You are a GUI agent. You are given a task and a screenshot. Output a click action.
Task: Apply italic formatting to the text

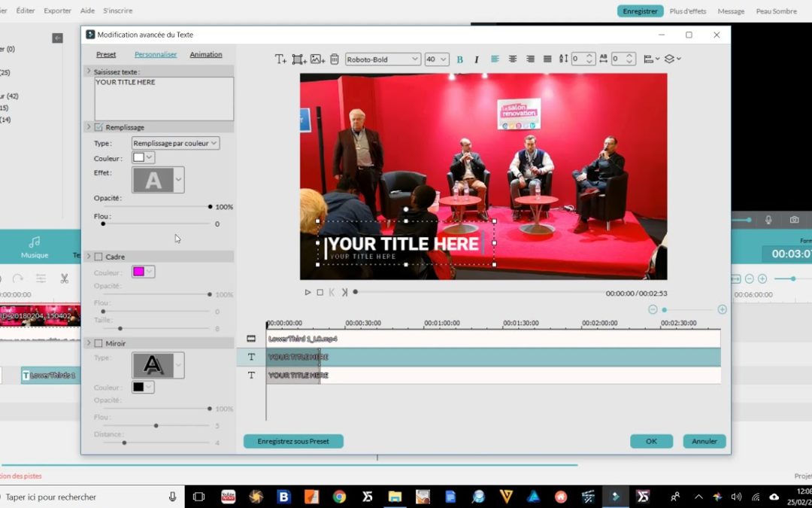click(477, 59)
